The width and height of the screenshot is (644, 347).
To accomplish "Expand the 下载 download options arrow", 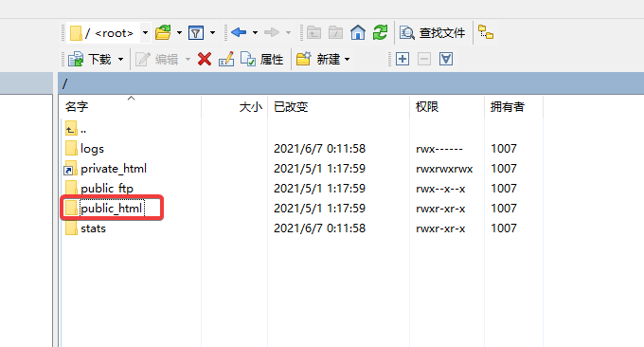I will (x=121, y=59).
